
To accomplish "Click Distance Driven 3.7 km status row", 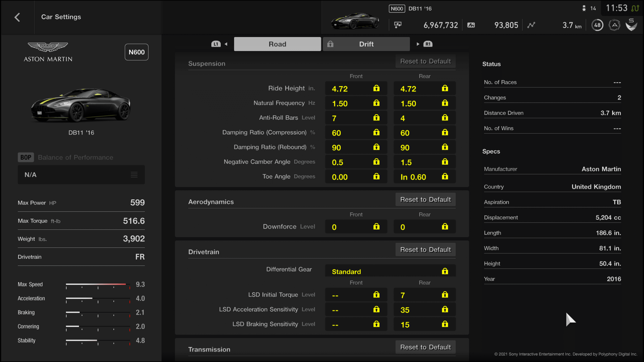I will coord(552,113).
